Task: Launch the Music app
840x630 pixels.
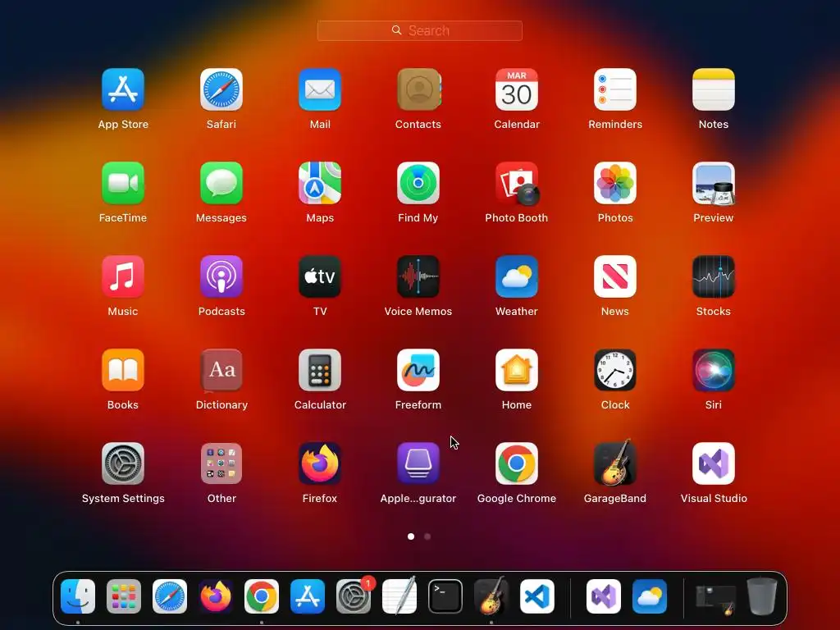Action: 123,276
